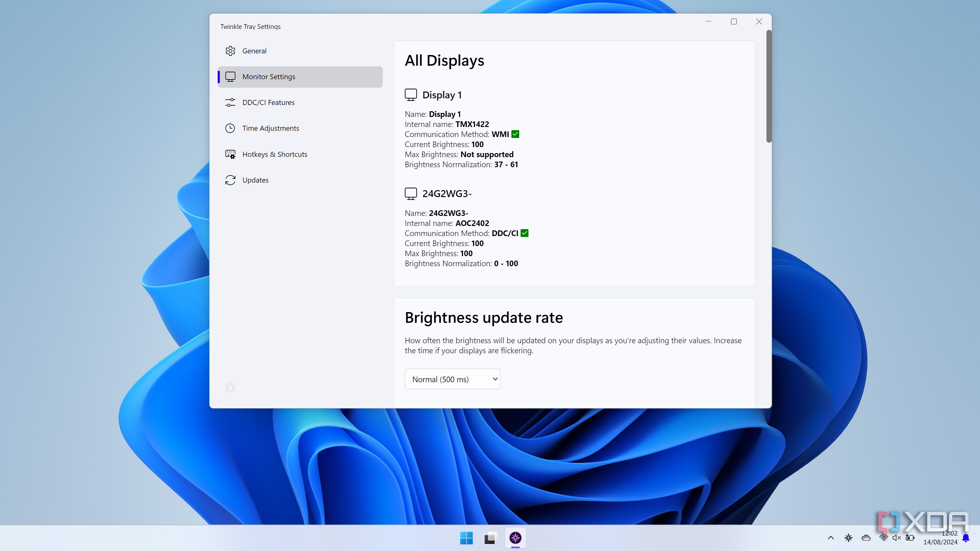This screenshot has height=551, width=980.
Task: Click the settings window vertical scrollbar
Action: pos(769,87)
